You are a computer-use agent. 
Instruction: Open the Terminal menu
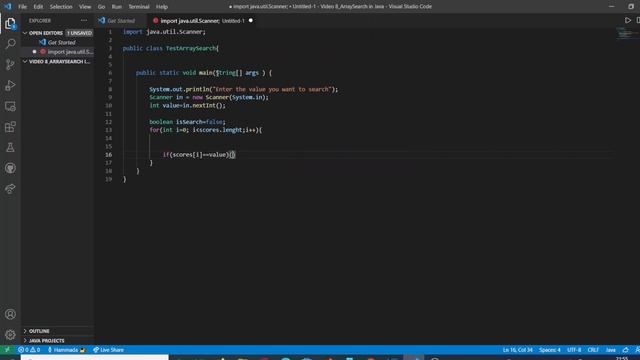139,7
